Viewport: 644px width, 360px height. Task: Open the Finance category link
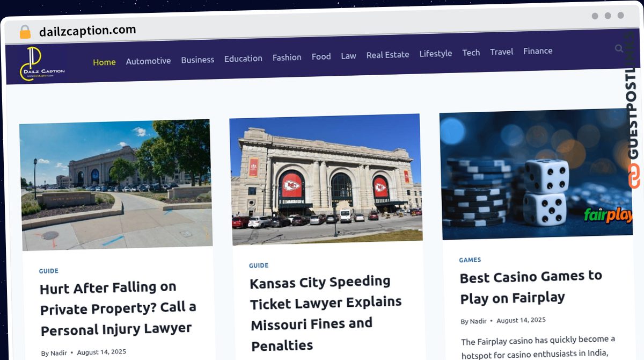[x=538, y=51]
